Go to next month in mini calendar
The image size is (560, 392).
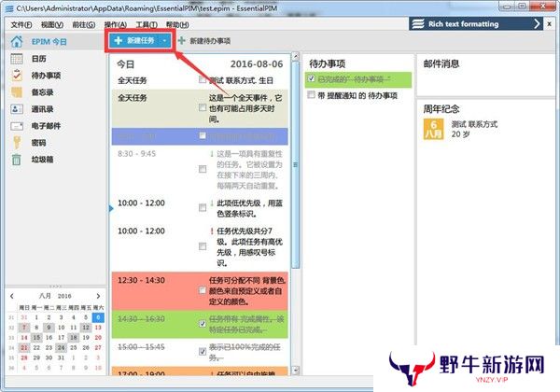98,296
